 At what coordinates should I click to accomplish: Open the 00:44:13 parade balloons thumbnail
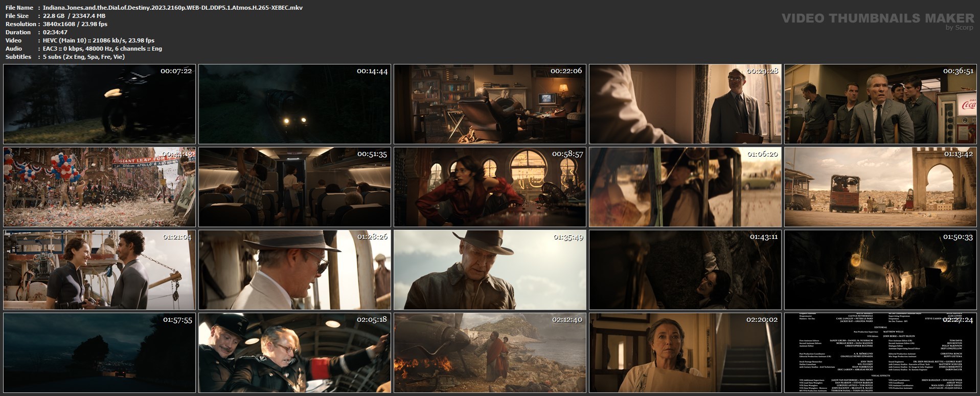(x=100, y=187)
